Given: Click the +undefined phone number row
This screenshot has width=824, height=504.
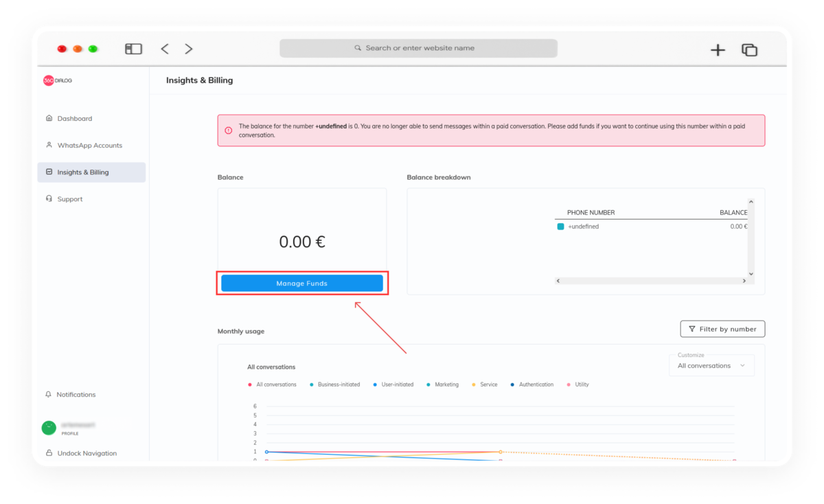Looking at the screenshot, I should click(583, 227).
